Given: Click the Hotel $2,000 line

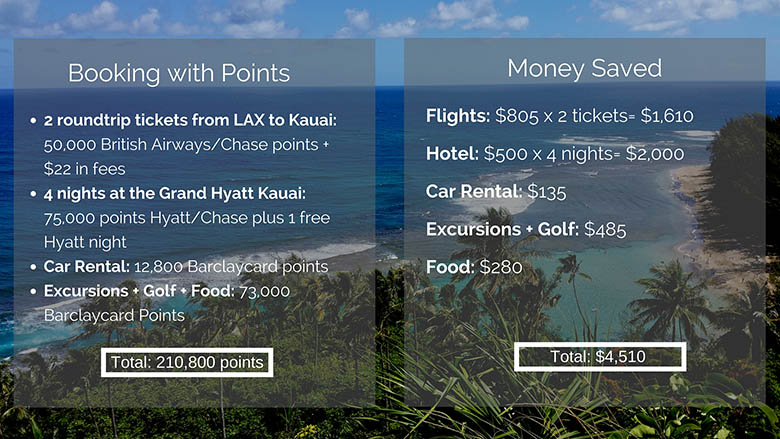Looking at the screenshot, I should pos(555,154).
